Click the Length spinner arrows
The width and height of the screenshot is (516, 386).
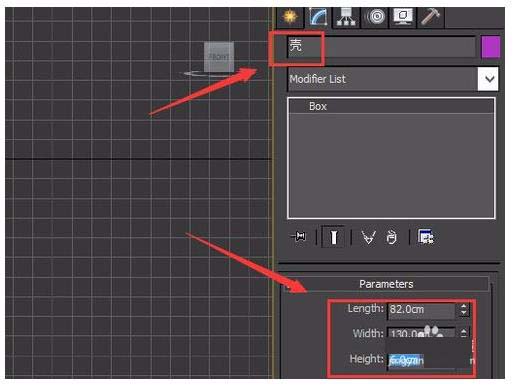click(464, 310)
